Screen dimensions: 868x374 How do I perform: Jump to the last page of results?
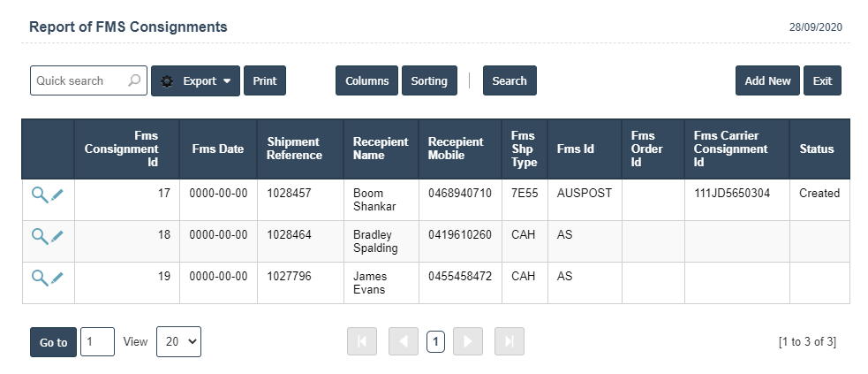point(509,342)
